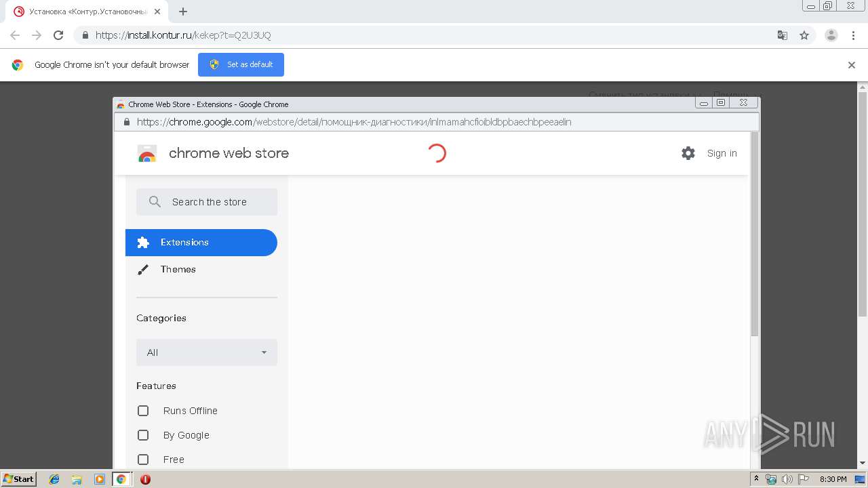Select the Themes category
The image size is (868, 488).
[x=201, y=270]
